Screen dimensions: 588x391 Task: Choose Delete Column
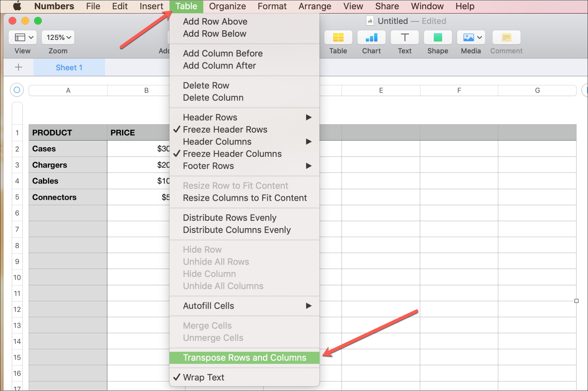click(245, 98)
